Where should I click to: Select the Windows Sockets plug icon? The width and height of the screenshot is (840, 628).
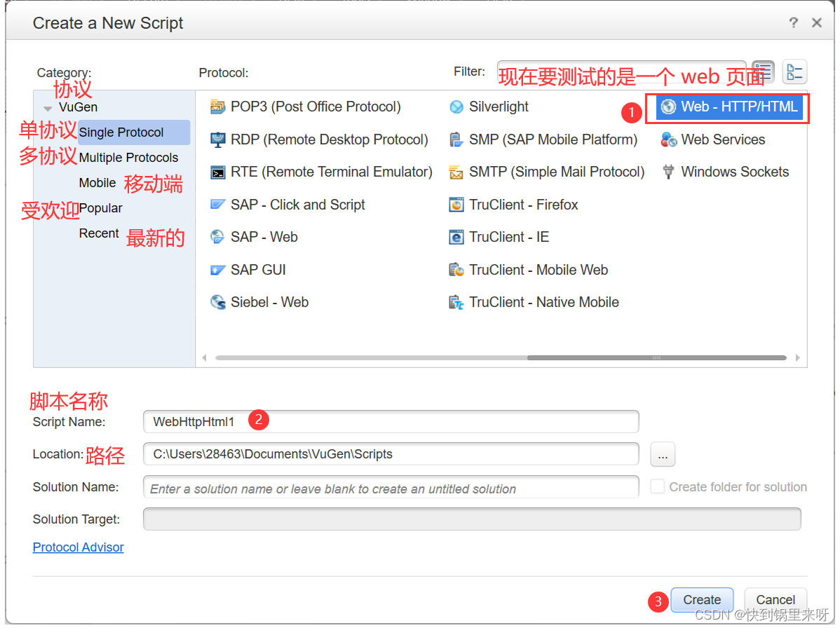point(668,172)
